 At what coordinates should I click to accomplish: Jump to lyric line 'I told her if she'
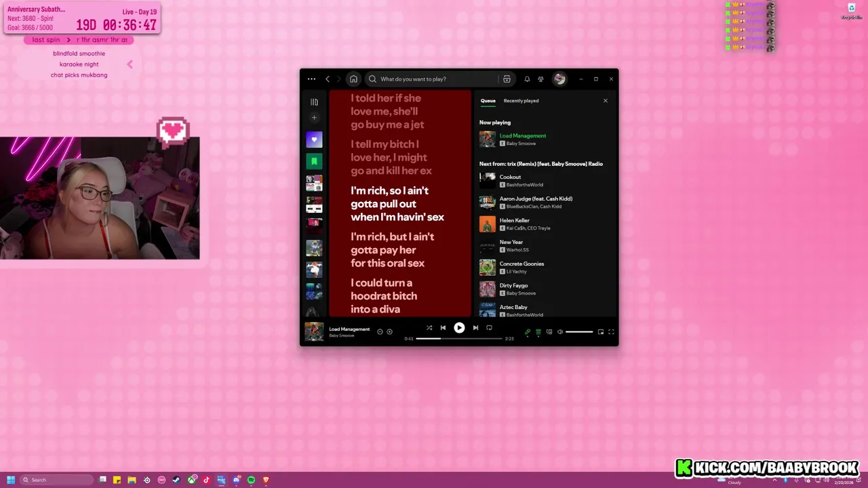pos(386,98)
